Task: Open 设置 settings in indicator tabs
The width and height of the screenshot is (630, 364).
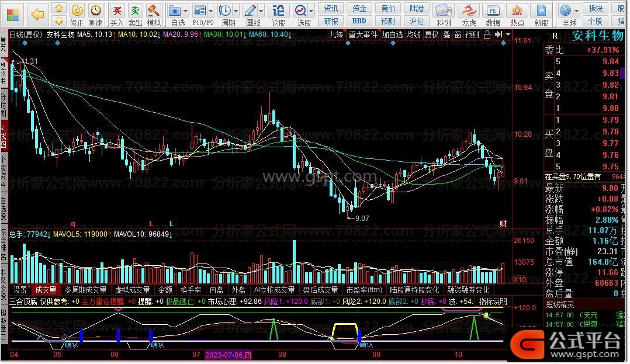Action: pyautogui.click(x=20, y=290)
